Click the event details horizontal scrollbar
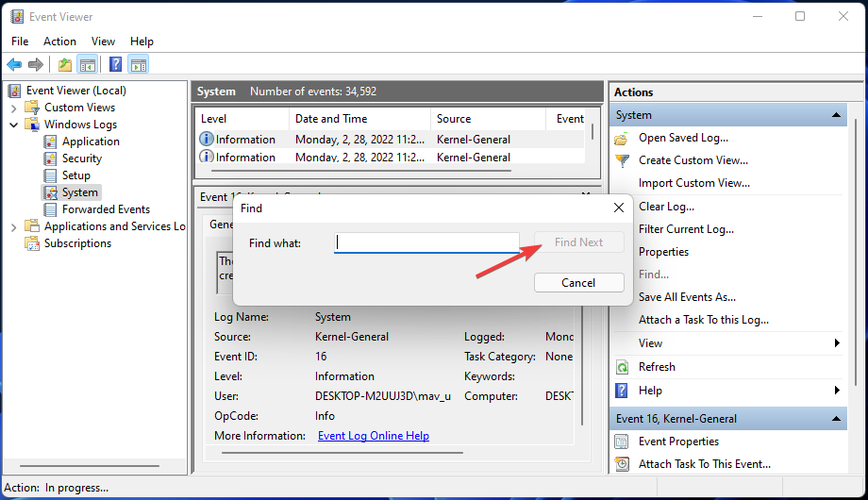The height and width of the screenshot is (500, 868). (x=342, y=453)
